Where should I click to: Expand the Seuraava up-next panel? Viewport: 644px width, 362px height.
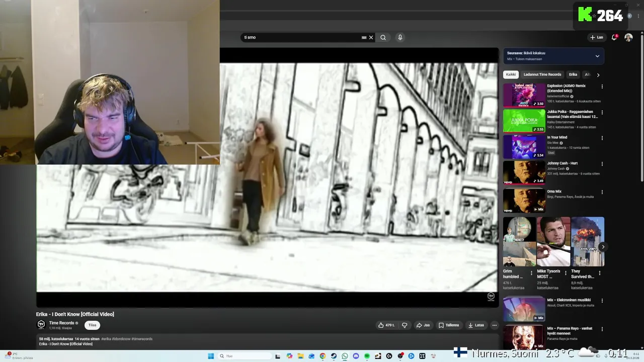(597, 56)
